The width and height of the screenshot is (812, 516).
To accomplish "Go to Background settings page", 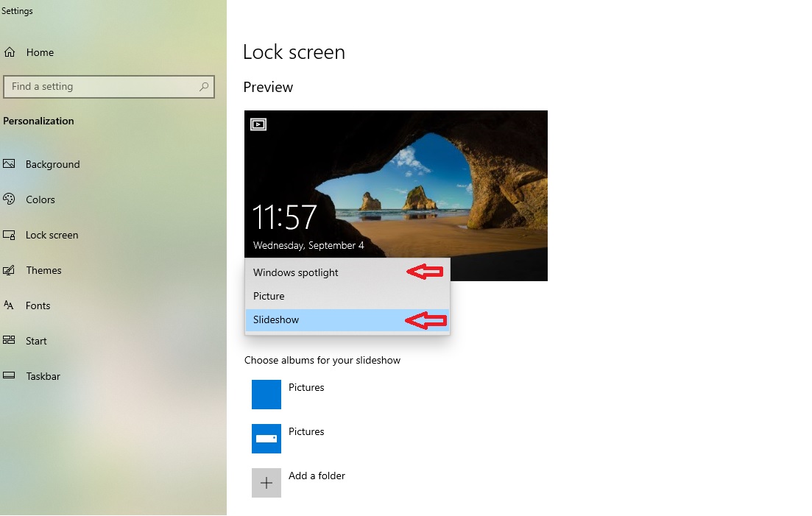I will (53, 164).
